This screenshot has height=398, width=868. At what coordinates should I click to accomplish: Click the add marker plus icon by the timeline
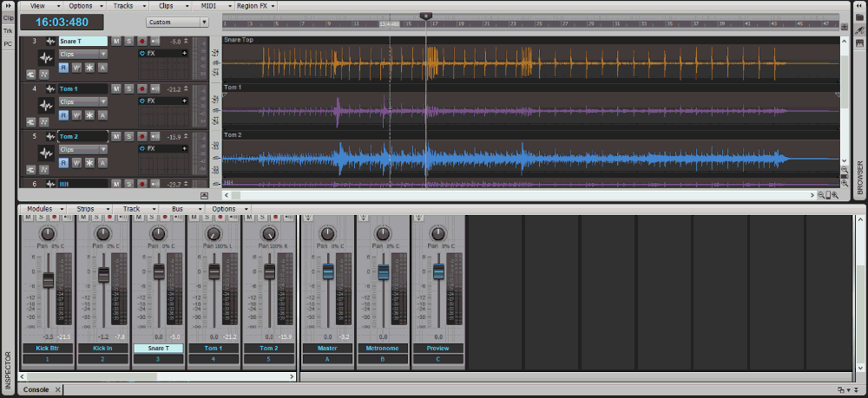845,27
